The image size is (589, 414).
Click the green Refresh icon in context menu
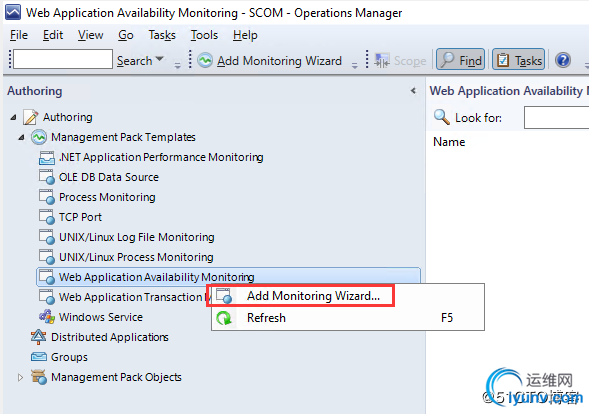click(x=224, y=318)
